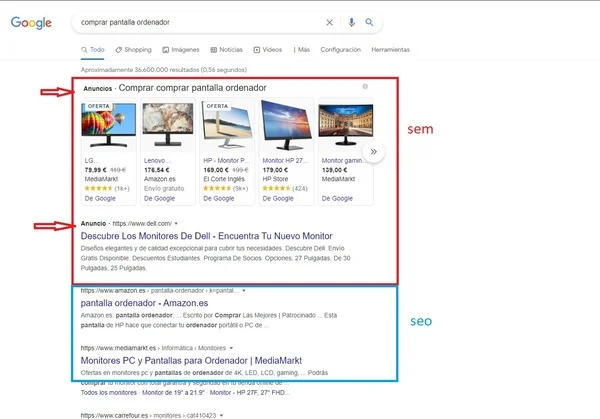Click De Google under the HP Store product
Screen dimensions: 600x419
tap(278, 199)
